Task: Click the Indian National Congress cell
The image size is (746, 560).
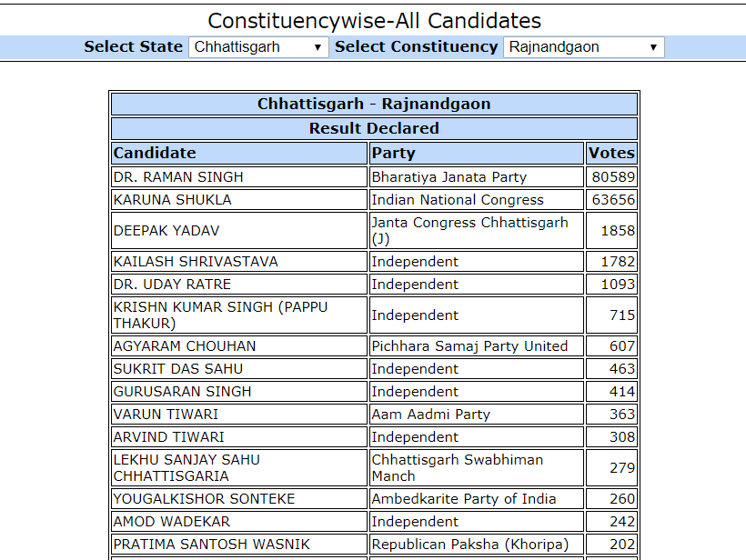Action: [x=476, y=200]
